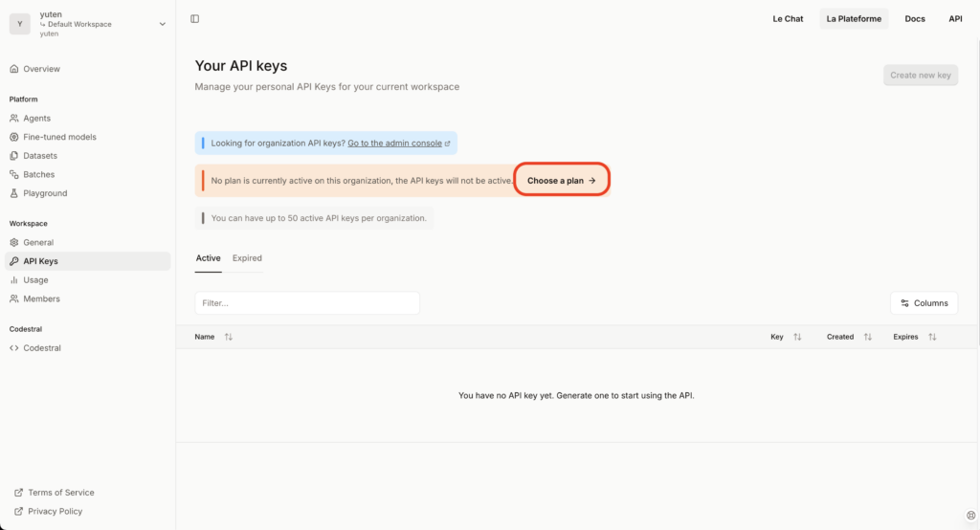Open Codestral code icon entry
980x530 pixels.
pyautogui.click(x=13, y=348)
